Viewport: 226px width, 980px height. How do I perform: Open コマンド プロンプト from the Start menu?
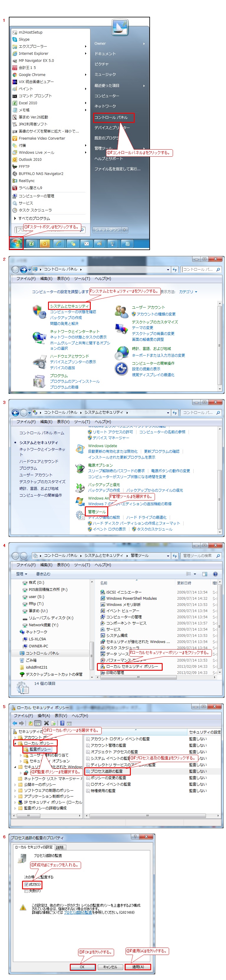(x=35, y=96)
